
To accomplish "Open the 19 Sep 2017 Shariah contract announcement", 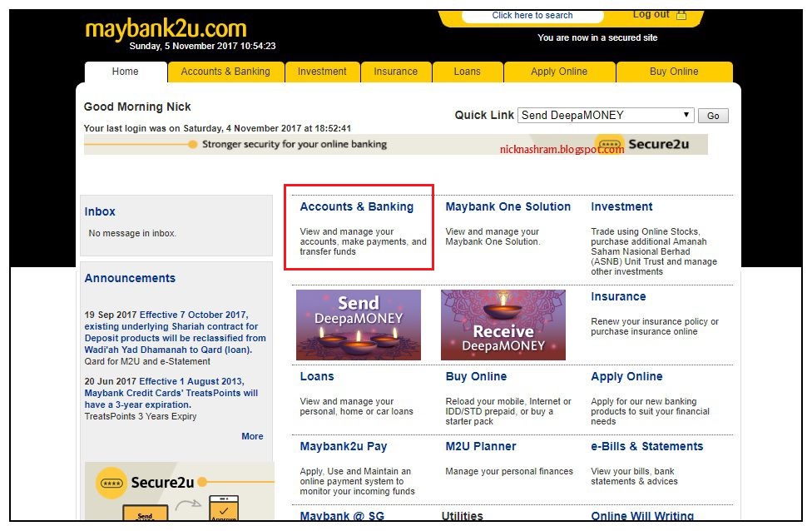I will 175,332.
